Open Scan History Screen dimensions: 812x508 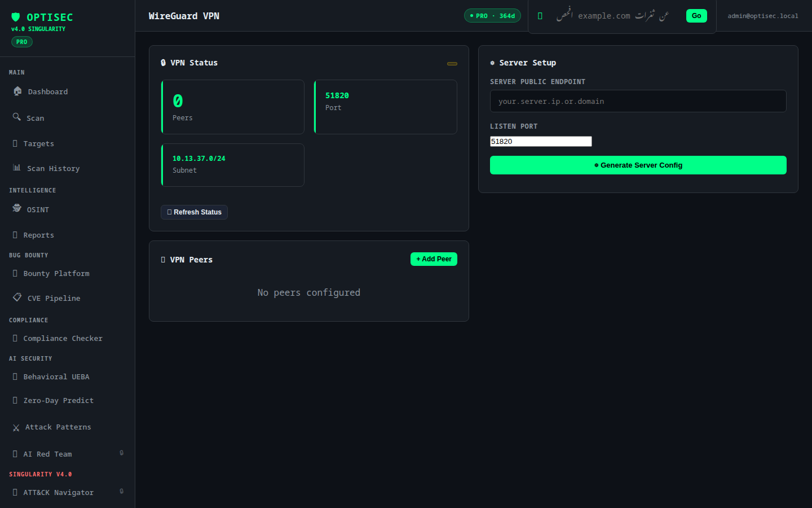tap(67, 168)
